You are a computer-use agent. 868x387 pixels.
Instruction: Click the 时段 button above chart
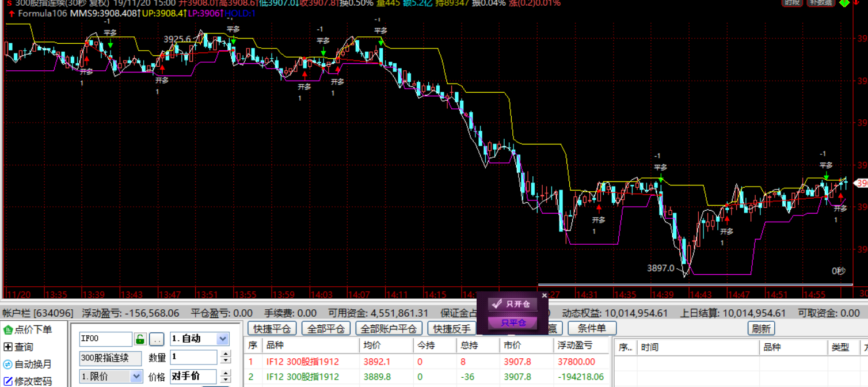click(x=793, y=2)
